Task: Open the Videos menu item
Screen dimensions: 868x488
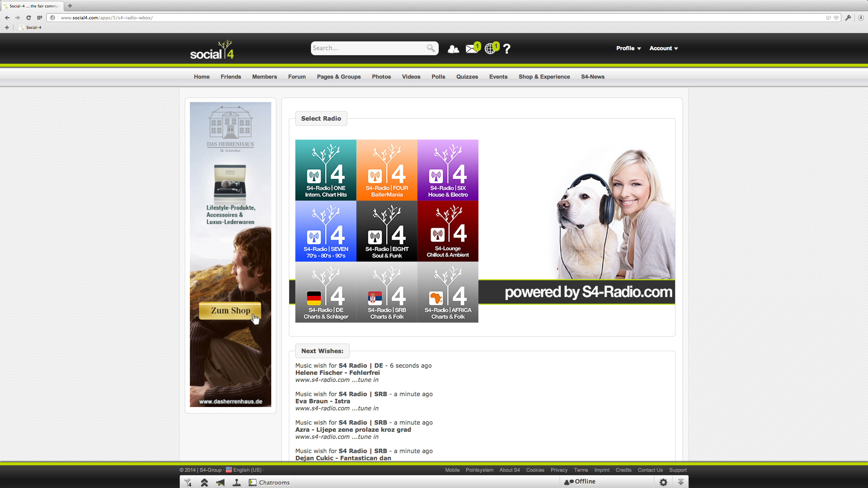Action: 411,77
